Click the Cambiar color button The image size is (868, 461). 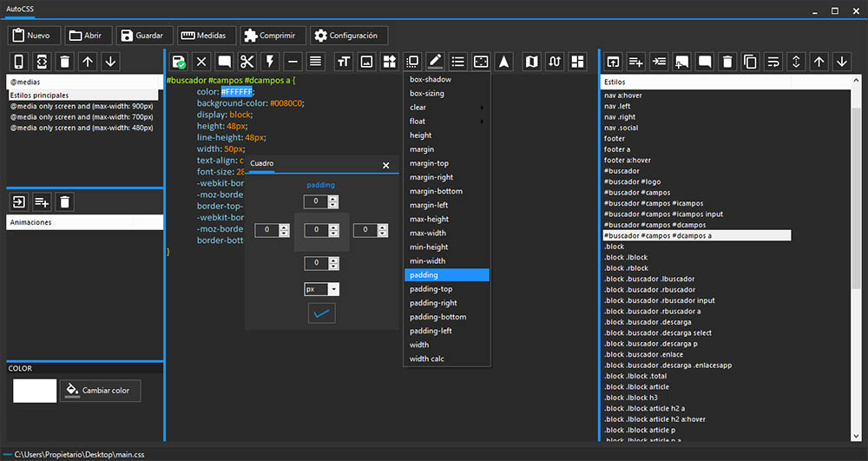point(100,391)
